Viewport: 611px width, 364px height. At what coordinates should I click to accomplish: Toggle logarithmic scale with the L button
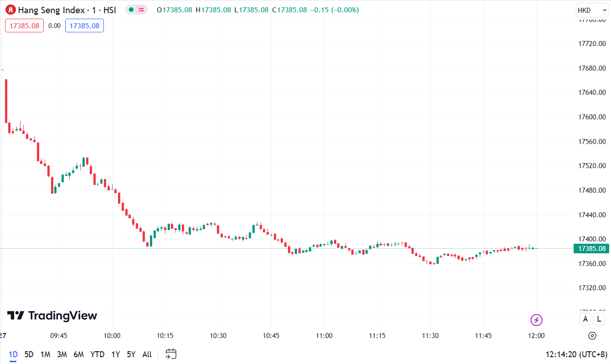pos(599,319)
